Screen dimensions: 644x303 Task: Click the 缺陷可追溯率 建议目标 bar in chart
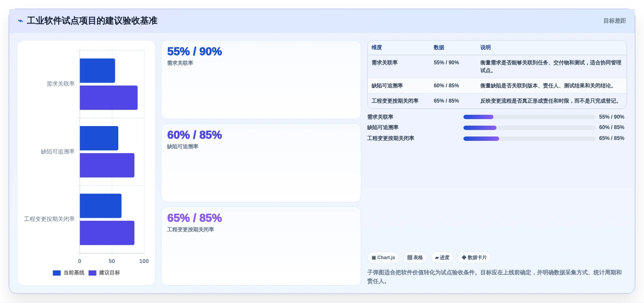(x=107, y=165)
